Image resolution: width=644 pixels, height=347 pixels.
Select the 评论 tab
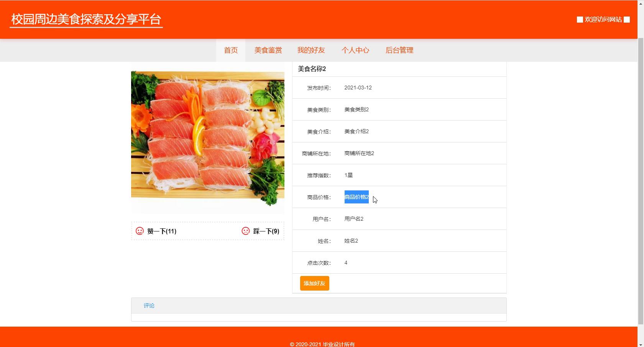(149, 306)
